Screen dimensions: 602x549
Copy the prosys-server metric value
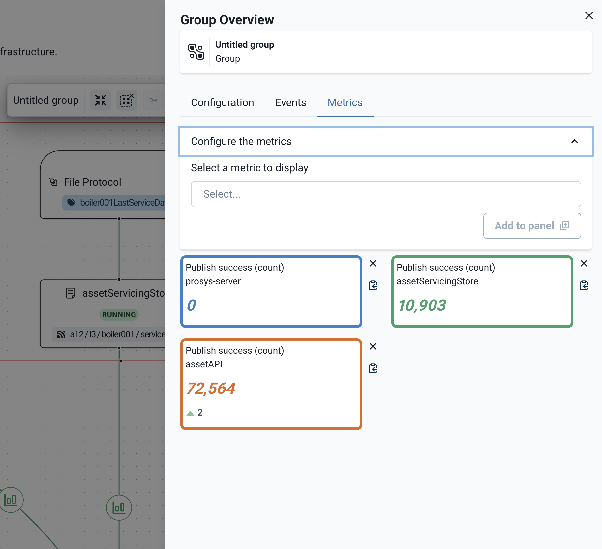(373, 285)
